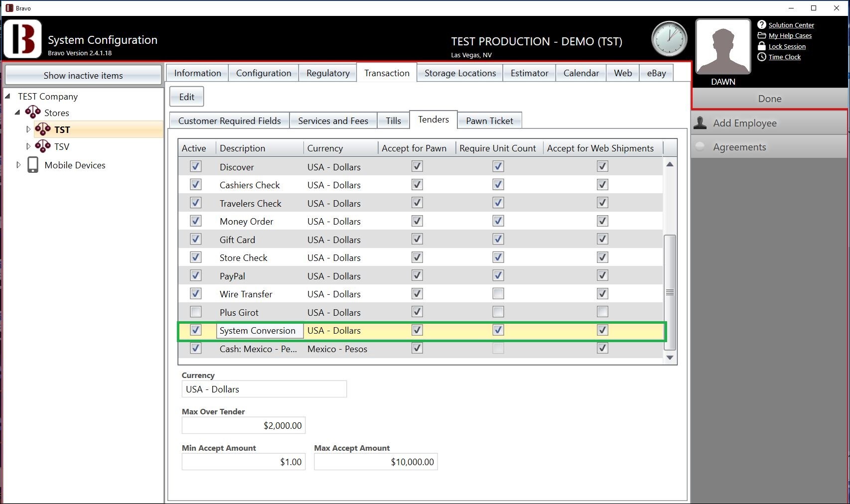
Task: Switch to the Configuration tab
Action: click(x=264, y=73)
